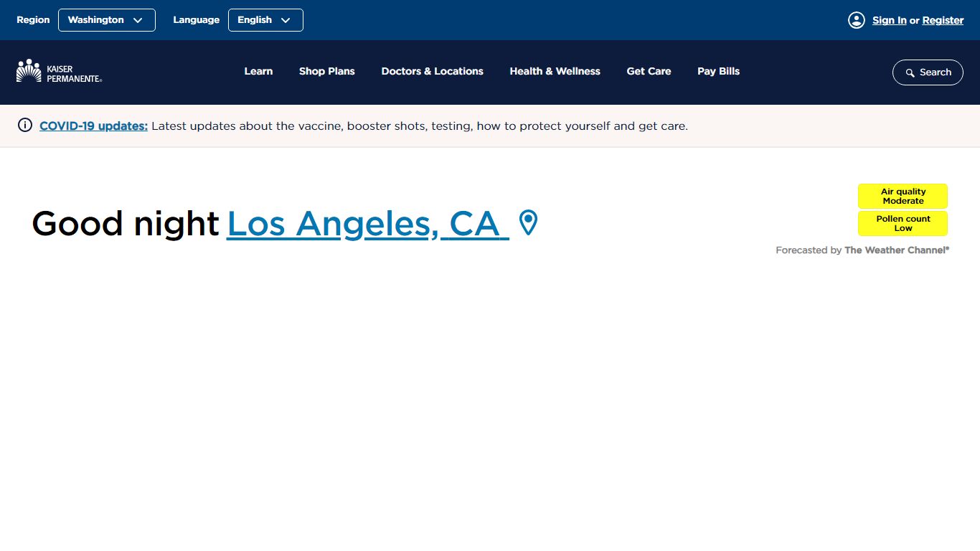Screen dimensions: 980x551
Task: Click the chevron arrow in Washington region selector
Action: (138, 20)
